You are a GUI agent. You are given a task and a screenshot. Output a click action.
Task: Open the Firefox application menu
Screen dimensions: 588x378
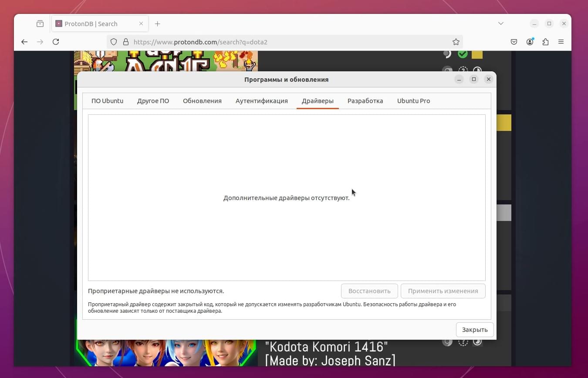[x=561, y=42]
